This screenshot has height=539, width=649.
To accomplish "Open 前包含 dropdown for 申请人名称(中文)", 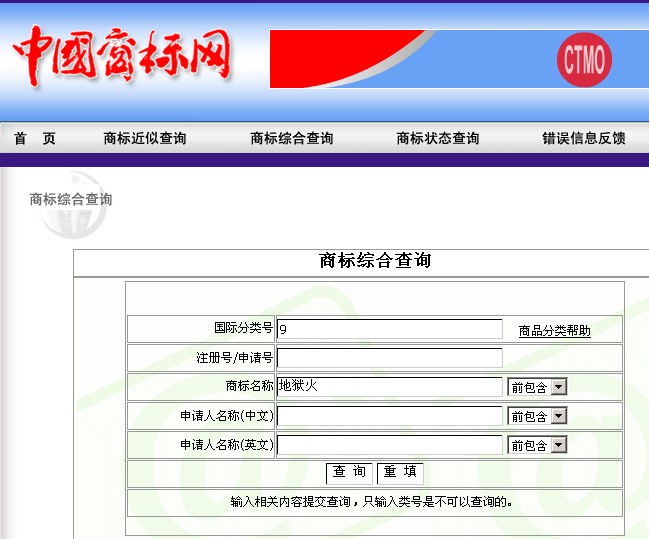I will coord(537,416).
